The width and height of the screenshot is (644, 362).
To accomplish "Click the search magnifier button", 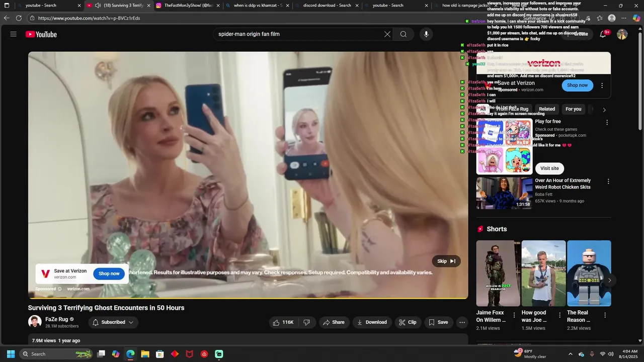I will click(x=404, y=34).
